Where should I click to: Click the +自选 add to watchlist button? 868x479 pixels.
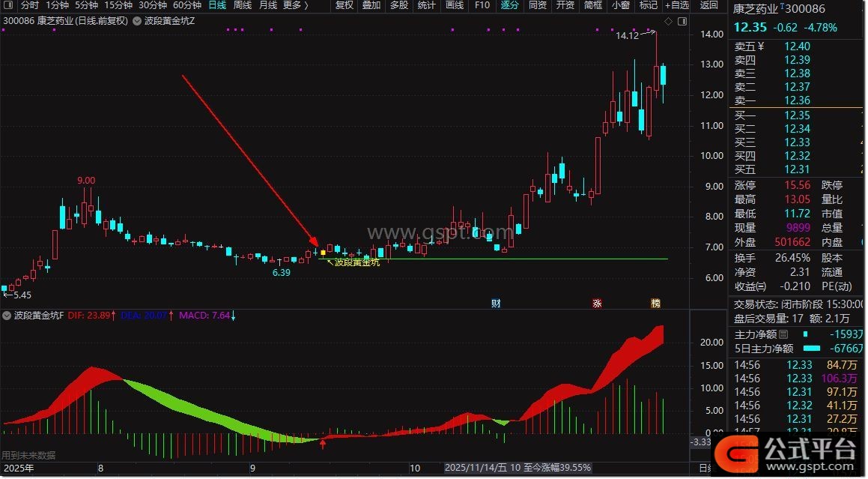(x=677, y=5)
